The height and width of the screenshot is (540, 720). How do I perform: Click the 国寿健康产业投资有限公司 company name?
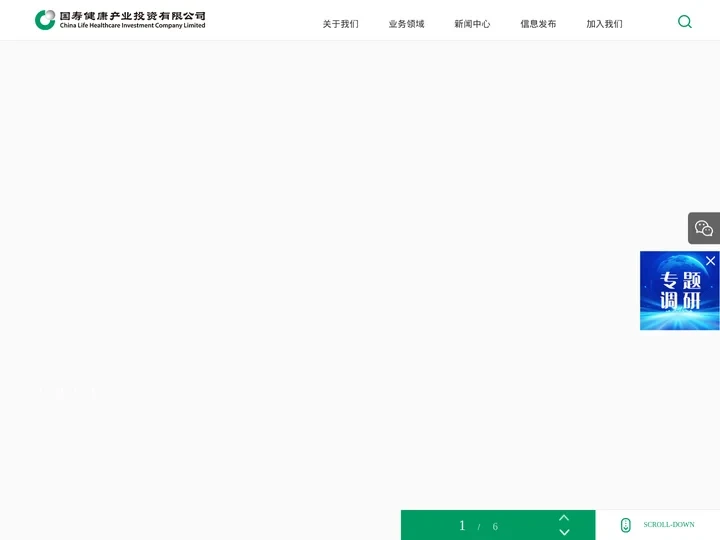pyautogui.click(x=132, y=16)
